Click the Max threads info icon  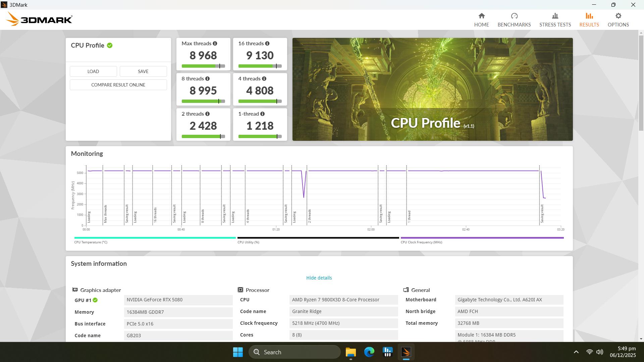coord(215,44)
